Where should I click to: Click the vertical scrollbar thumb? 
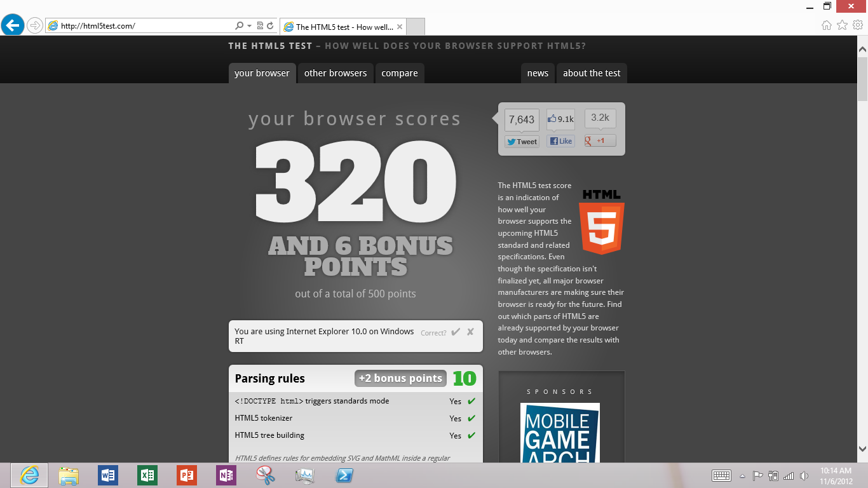click(x=862, y=79)
